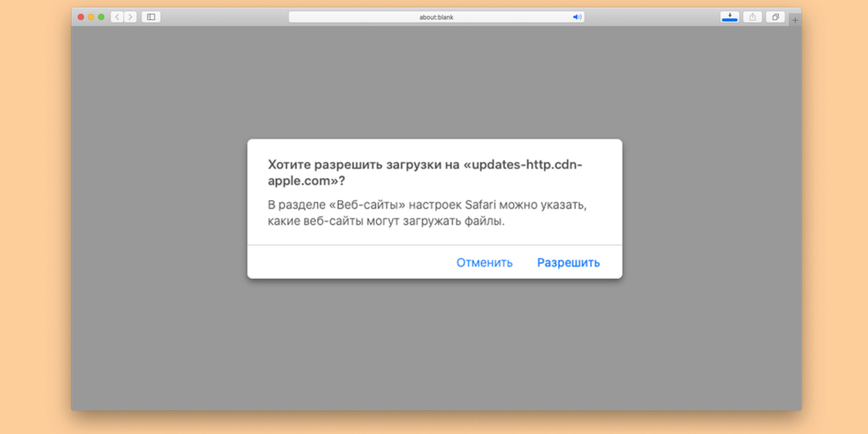Click the forward navigation arrow
The width and height of the screenshot is (868, 434).
(x=130, y=17)
